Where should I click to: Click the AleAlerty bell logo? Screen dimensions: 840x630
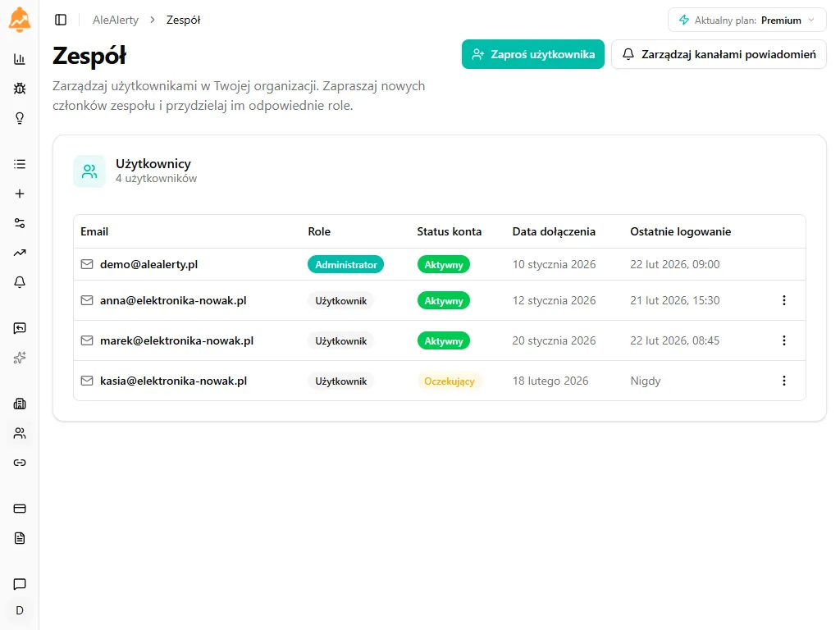pos(20,20)
